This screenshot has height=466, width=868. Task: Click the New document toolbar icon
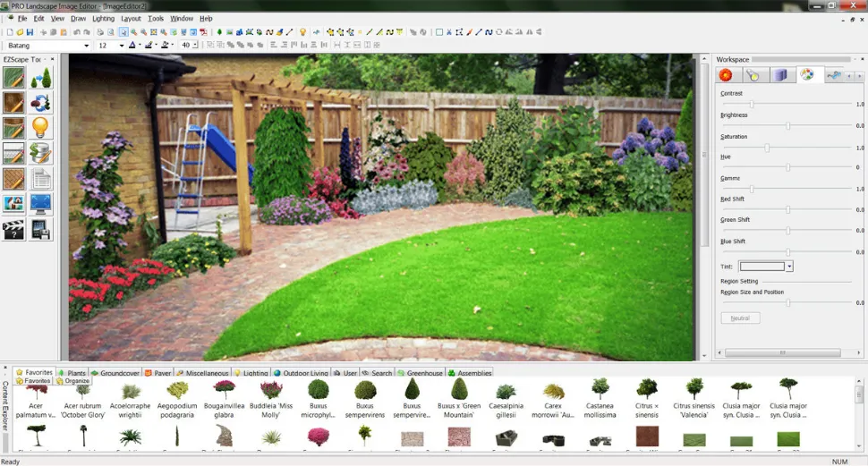click(x=10, y=32)
